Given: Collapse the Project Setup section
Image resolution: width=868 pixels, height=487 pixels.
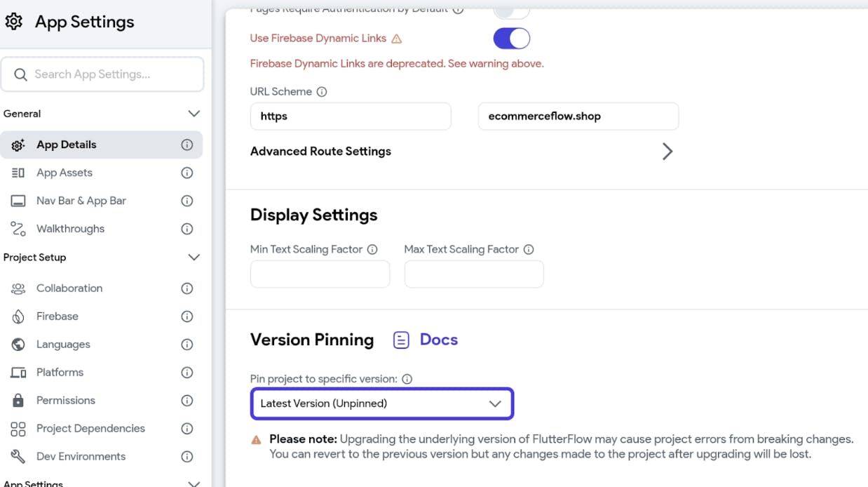Looking at the screenshot, I should tap(194, 258).
